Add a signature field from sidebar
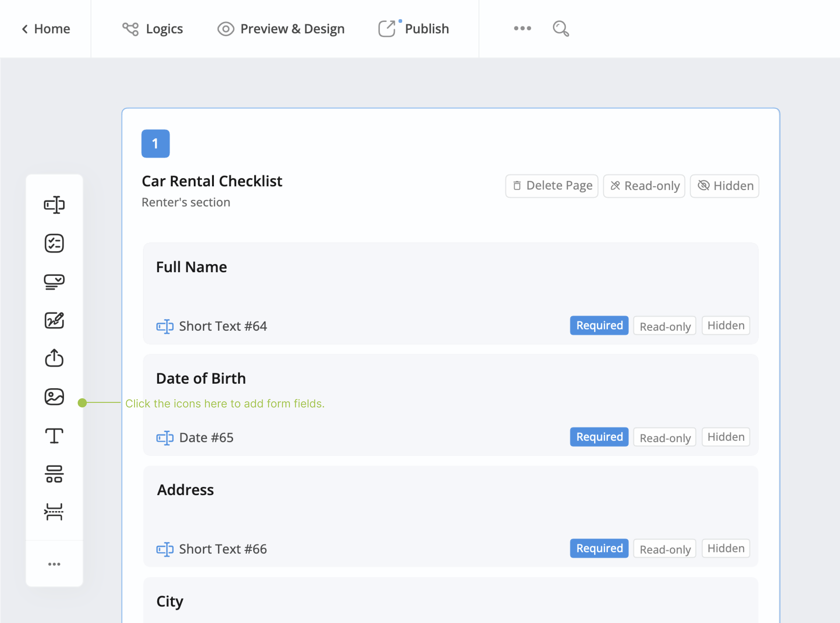This screenshot has height=623, width=840. pos(54,320)
